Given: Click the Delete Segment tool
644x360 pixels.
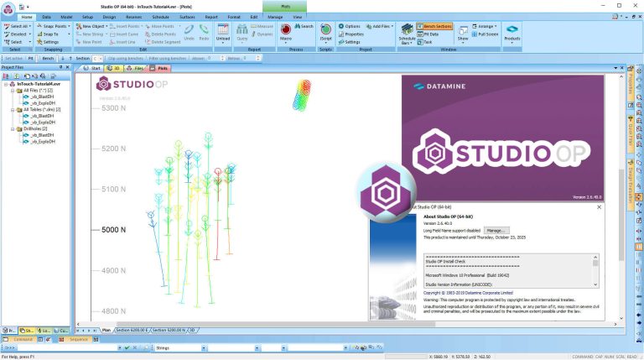Looking at the screenshot, I should pos(163,42).
